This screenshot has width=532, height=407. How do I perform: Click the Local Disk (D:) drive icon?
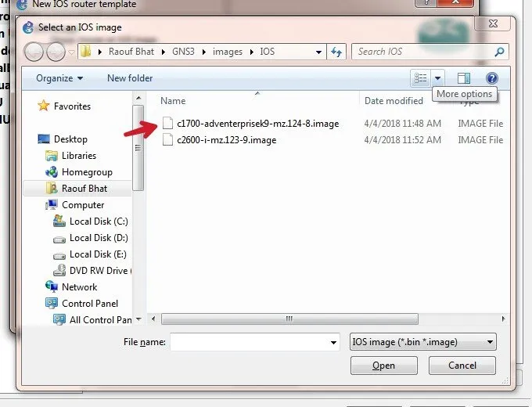pos(59,239)
